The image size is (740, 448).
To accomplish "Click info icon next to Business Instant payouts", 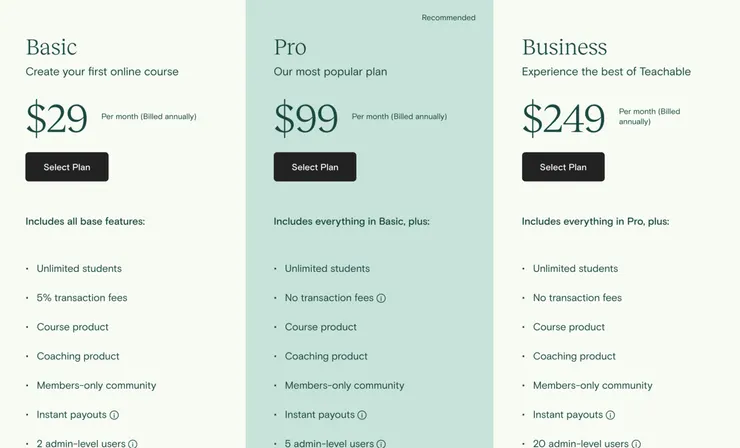I will 610,415.
